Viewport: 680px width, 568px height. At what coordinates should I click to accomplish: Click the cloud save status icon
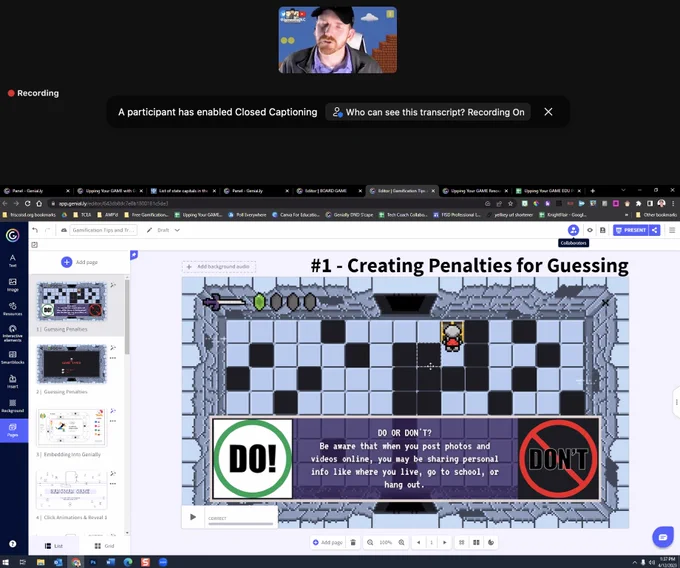[x=64, y=230]
